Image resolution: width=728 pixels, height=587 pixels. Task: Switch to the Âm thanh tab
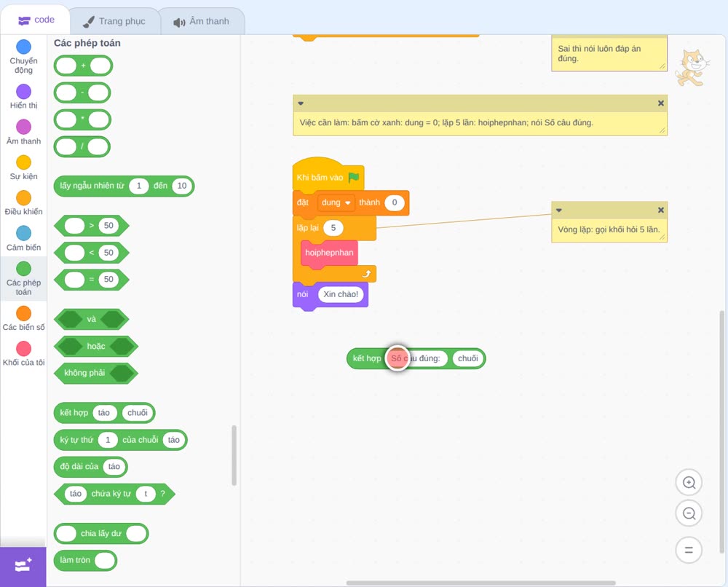pyautogui.click(x=202, y=21)
